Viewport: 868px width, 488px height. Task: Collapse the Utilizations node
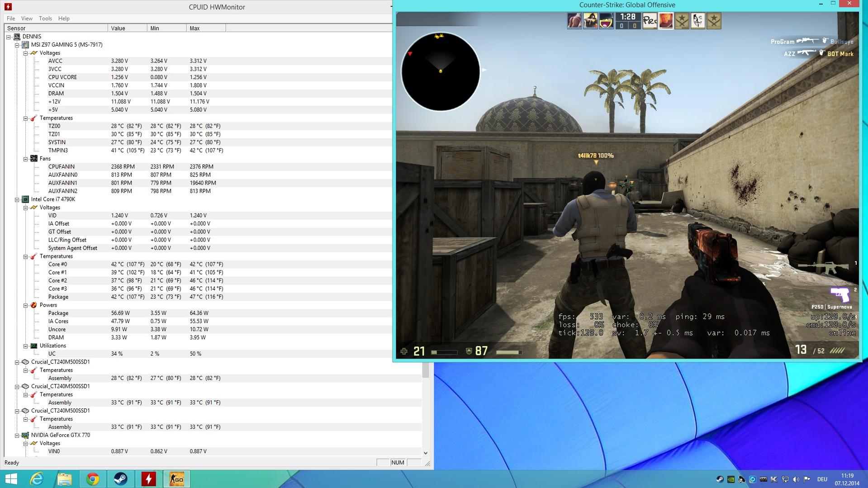(26, 346)
